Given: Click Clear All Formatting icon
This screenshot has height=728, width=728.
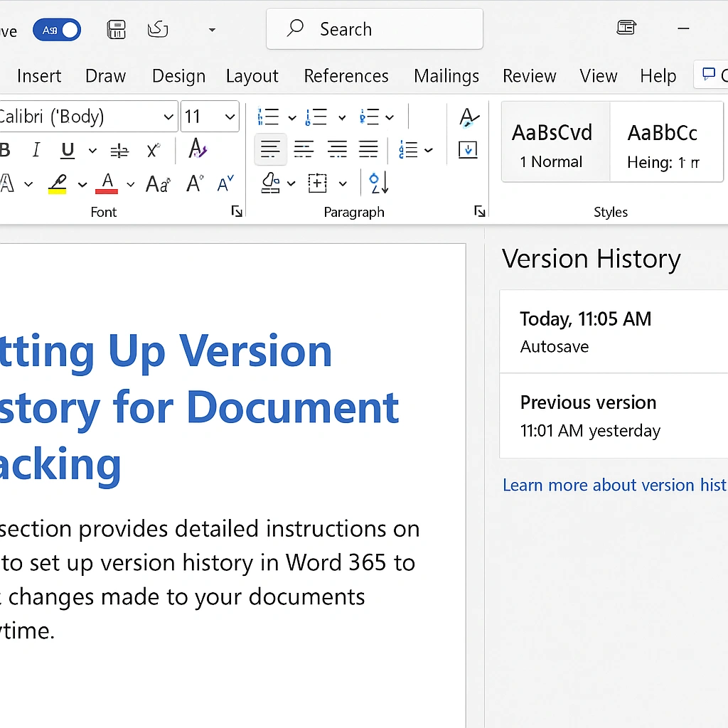Looking at the screenshot, I should 198,149.
